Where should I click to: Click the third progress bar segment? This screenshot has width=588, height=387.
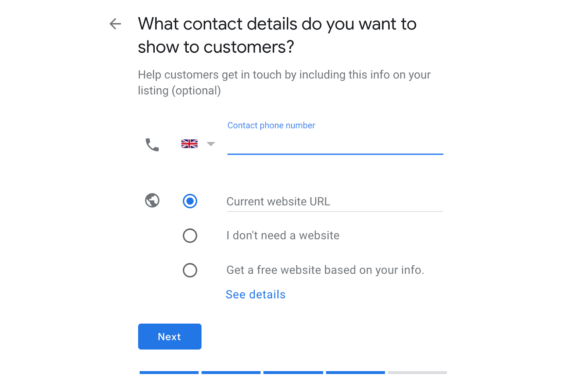coord(293,373)
